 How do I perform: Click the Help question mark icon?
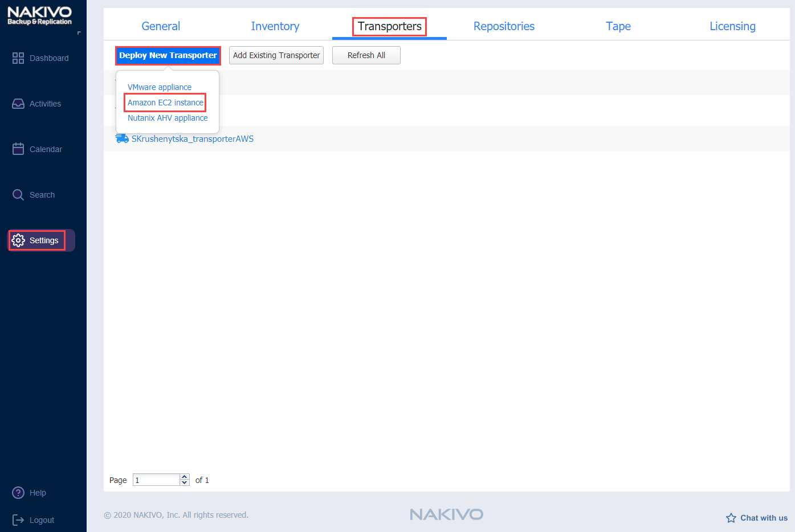tap(18, 493)
